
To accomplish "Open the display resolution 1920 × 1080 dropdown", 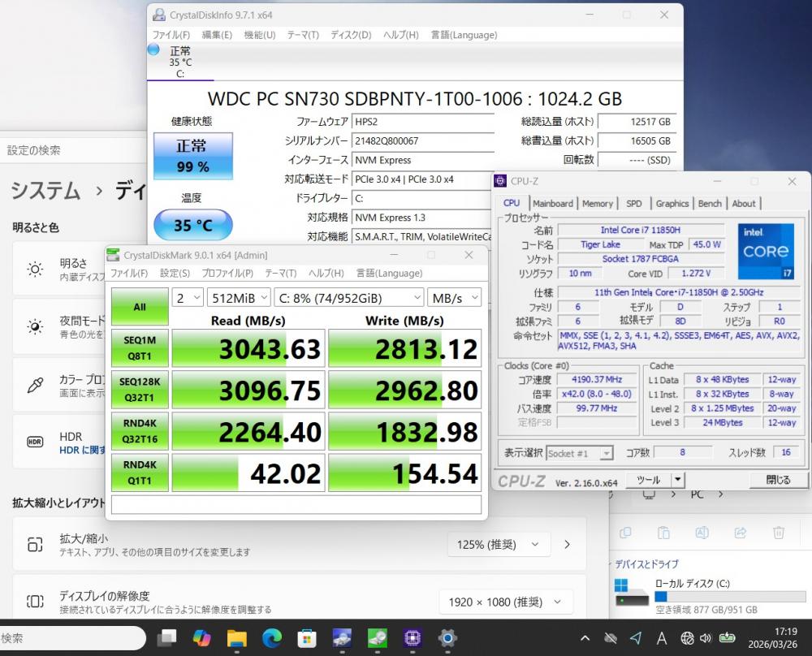I will tap(503, 602).
